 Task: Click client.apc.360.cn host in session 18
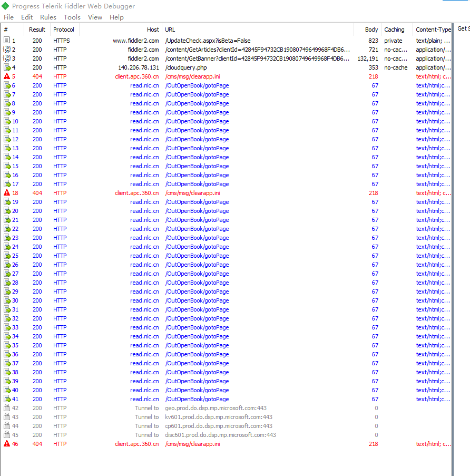tap(137, 193)
